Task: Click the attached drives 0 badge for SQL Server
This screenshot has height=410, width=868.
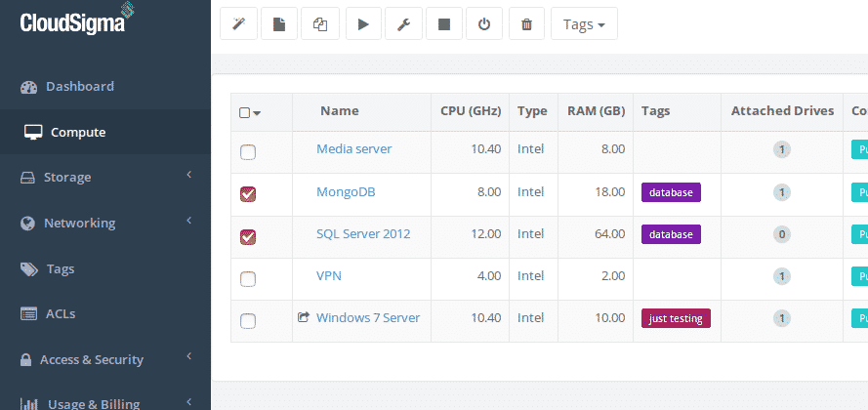Action: [x=782, y=234]
